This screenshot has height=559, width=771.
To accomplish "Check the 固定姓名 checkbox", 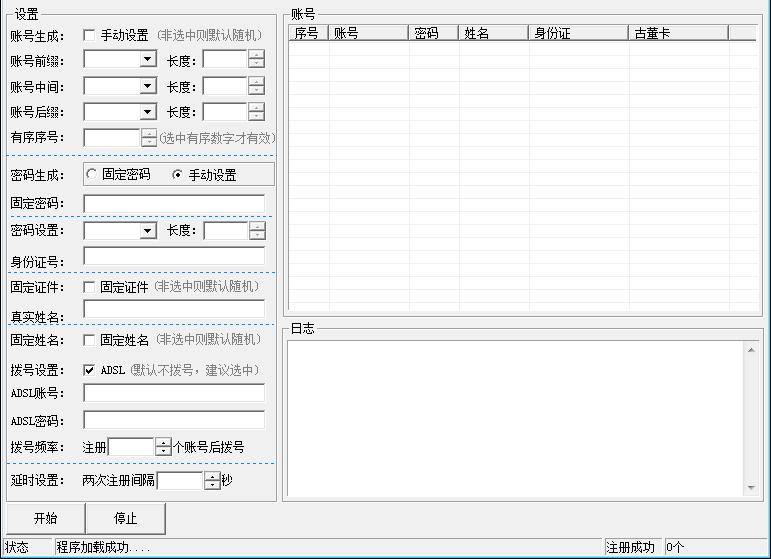I will 90,340.
